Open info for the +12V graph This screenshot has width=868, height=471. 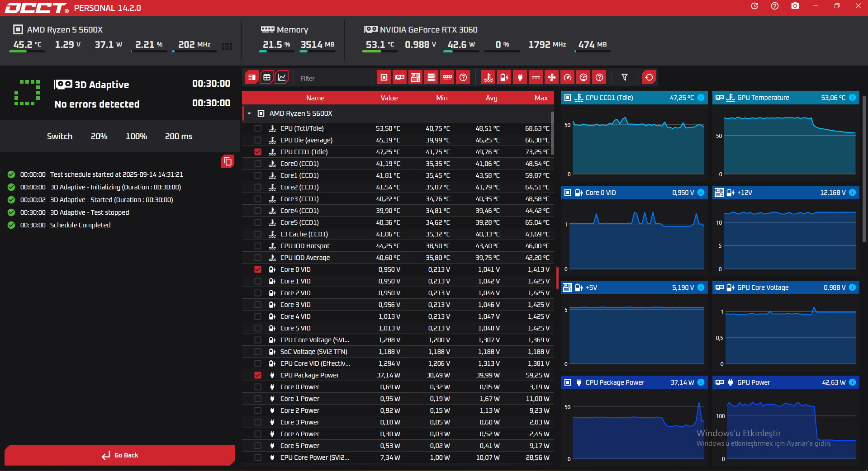tap(852, 193)
